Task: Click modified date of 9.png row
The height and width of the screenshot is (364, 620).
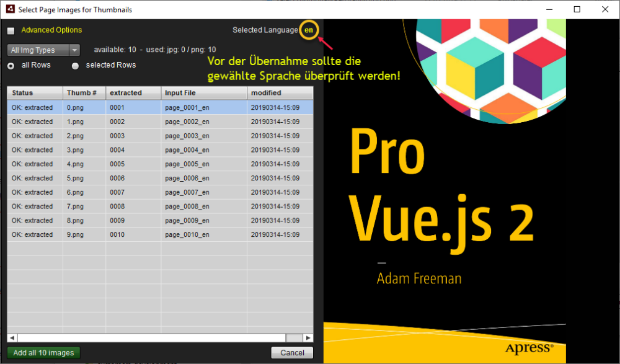Action: point(280,234)
